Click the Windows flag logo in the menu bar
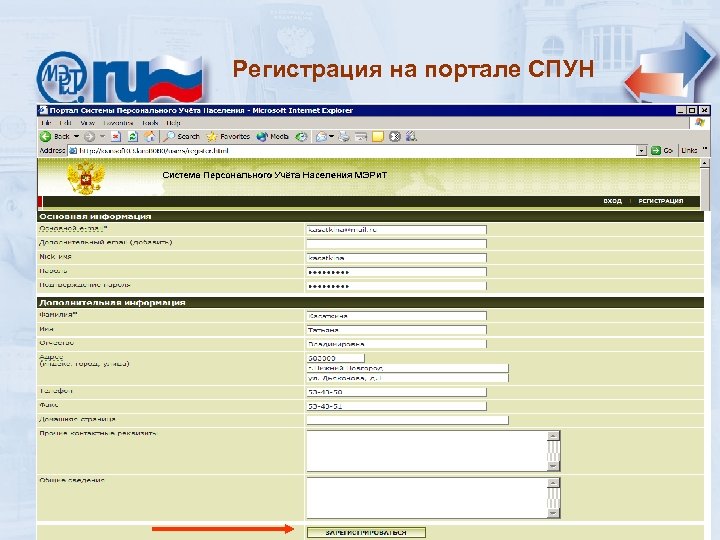 (699, 123)
